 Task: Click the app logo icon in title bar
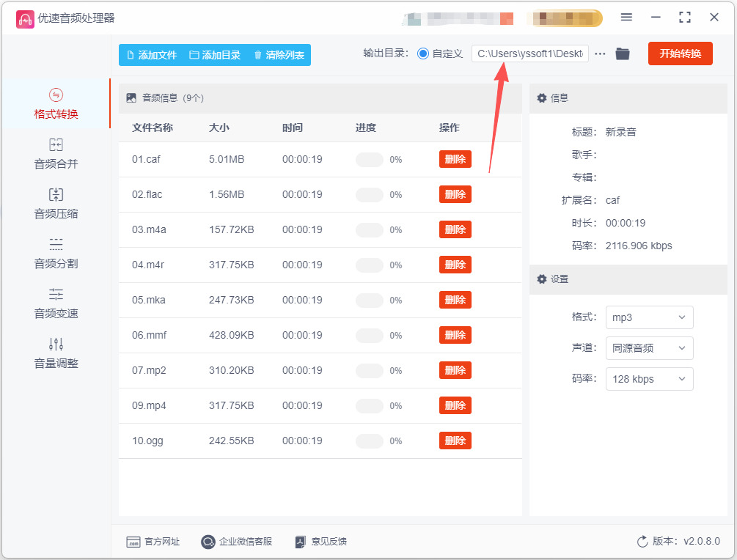pos(25,19)
